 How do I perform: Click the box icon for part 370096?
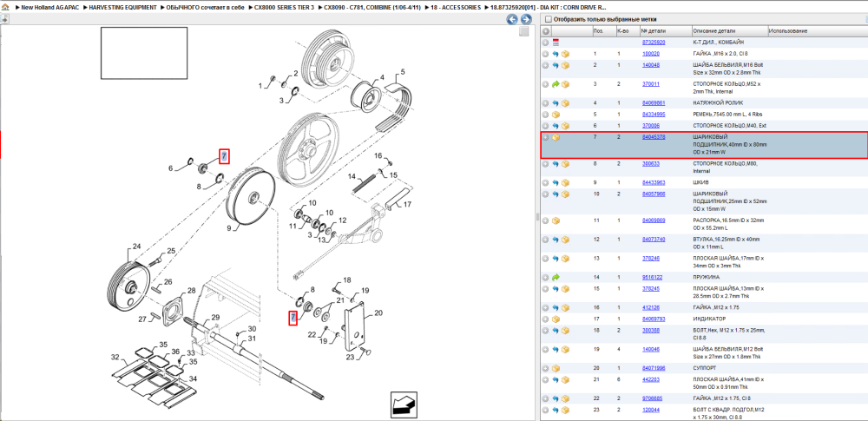tap(566, 126)
